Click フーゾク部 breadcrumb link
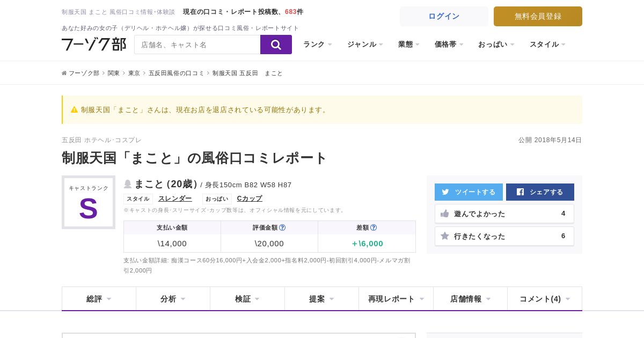 pyautogui.click(x=84, y=73)
